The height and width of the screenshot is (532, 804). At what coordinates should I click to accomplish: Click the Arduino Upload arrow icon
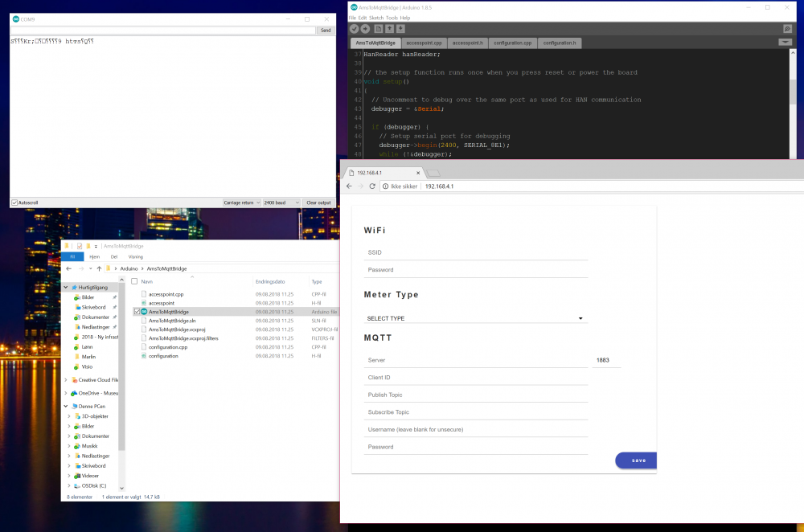click(x=365, y=29)
